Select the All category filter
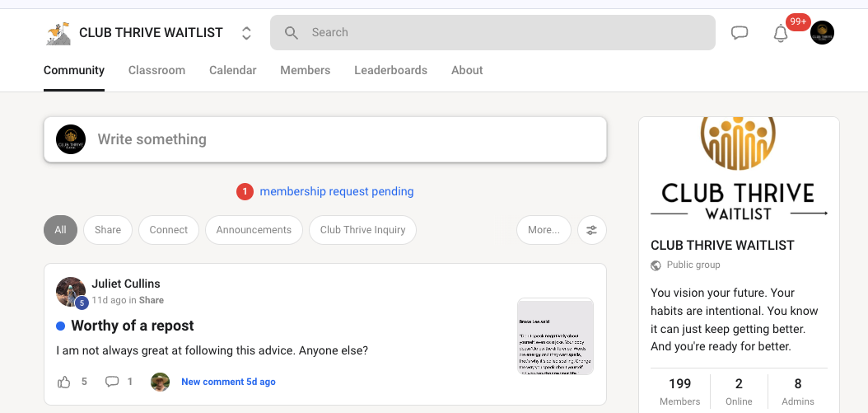This screenshot has height=413, width=868. click(x=60, y=230)
